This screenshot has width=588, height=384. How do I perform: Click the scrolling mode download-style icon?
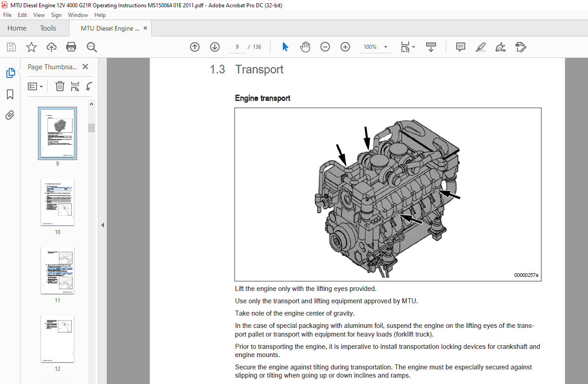point(431,47)
